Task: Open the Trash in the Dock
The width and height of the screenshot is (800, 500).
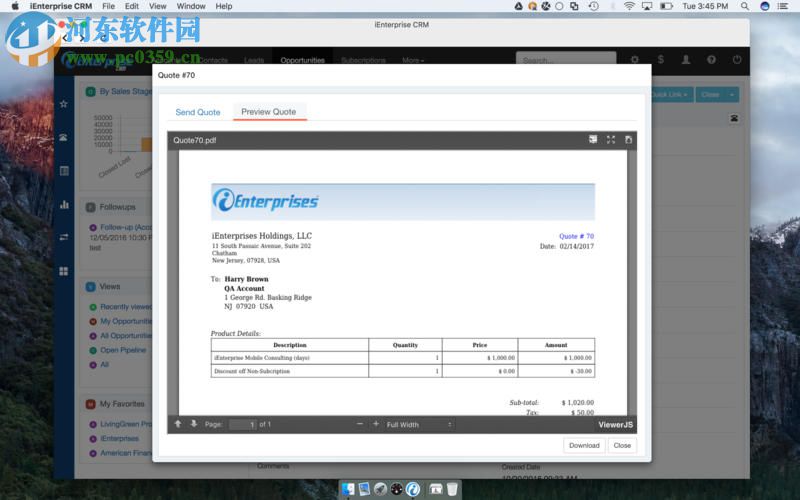Action: tap(452, 489)
